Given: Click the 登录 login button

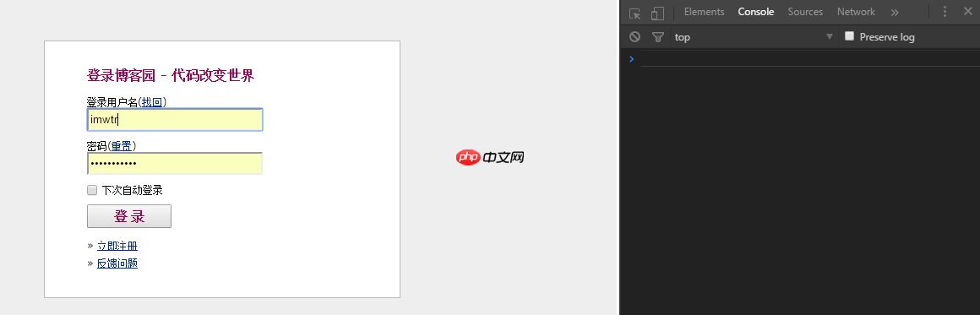Looking at the screenshot, I should (x=128, y=216).
